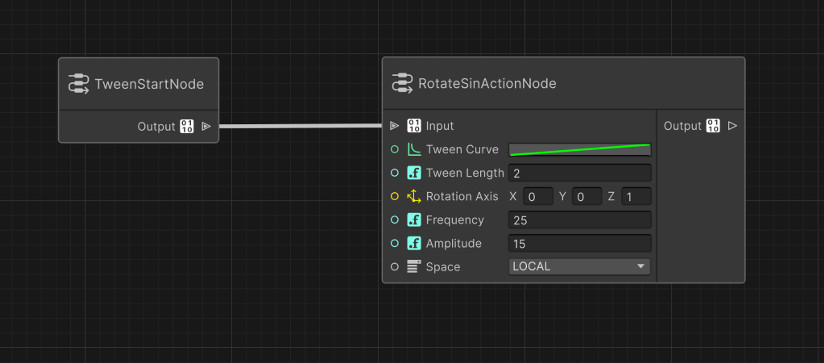
Task: Click the Frequency label
Action: pos(455,220)
